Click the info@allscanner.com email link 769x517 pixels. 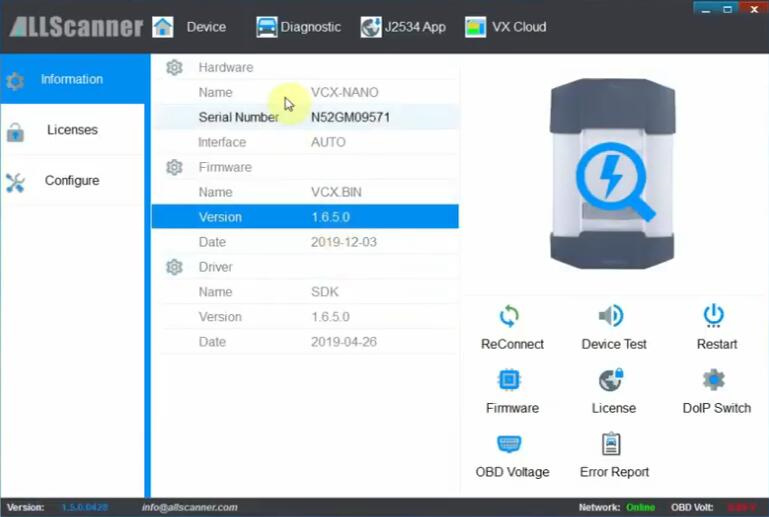click(190, 507)
